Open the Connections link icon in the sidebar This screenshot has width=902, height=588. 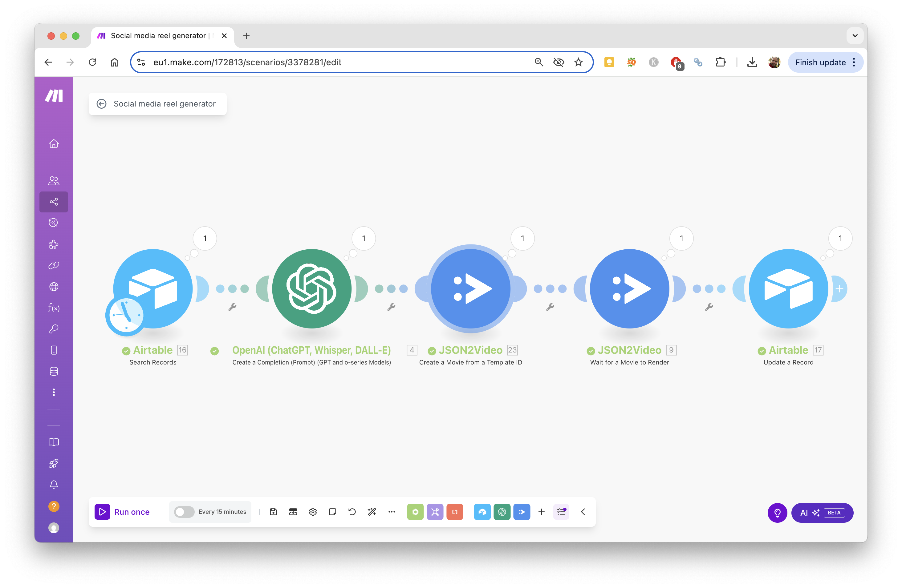pyautogui.click(x=54, y=265)
